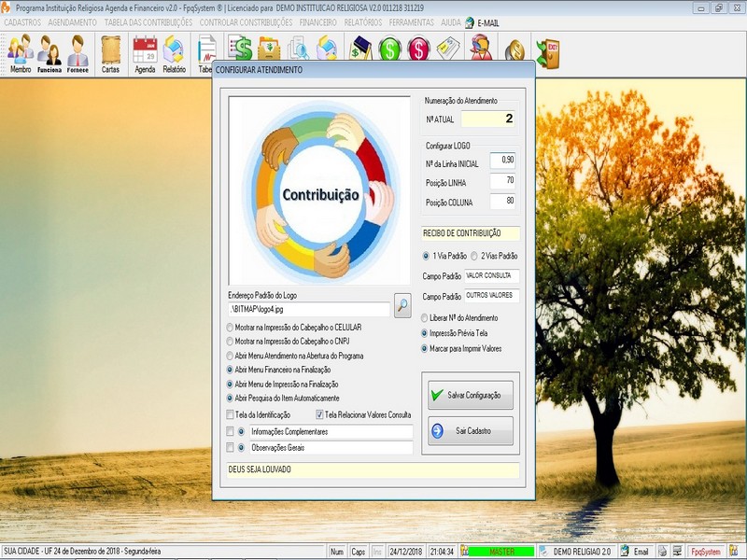Click the support headset person icon

[x=481, y=49]
